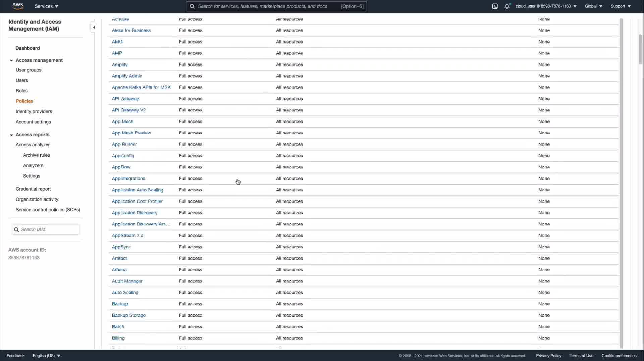Open the API Gateway service link
The width and height of the screenshot is (644, 361).
125,99
